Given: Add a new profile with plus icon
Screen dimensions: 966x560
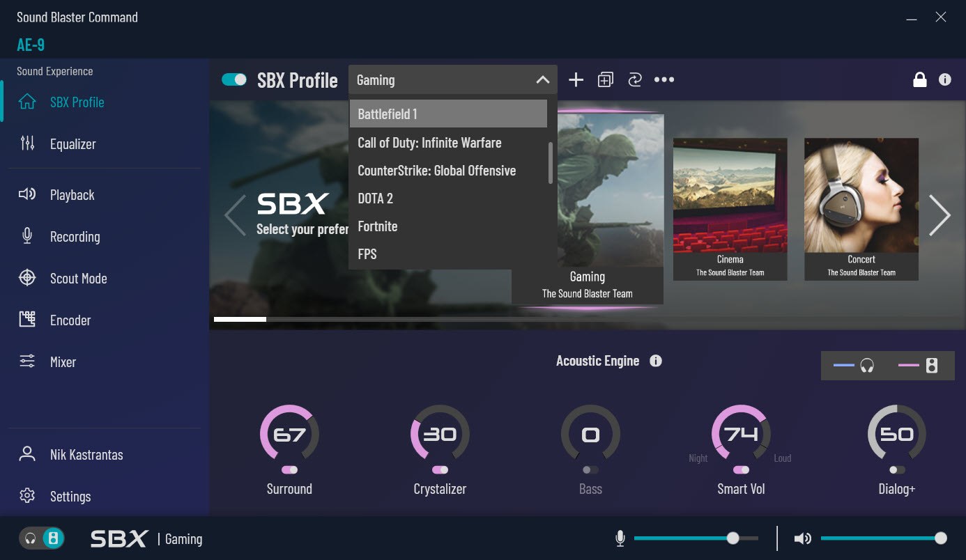Looking at the screenshot, I should coord(576,80).
